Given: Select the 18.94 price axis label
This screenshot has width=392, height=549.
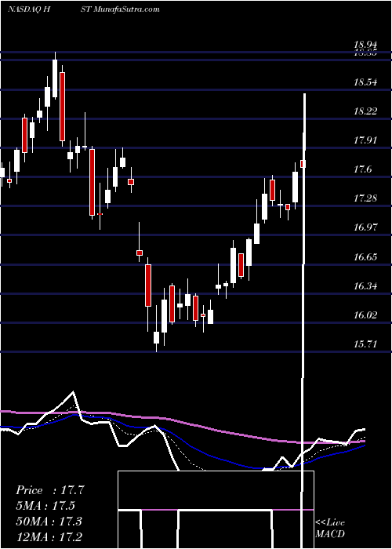Looking at the screenshot, I should (366, 45).
